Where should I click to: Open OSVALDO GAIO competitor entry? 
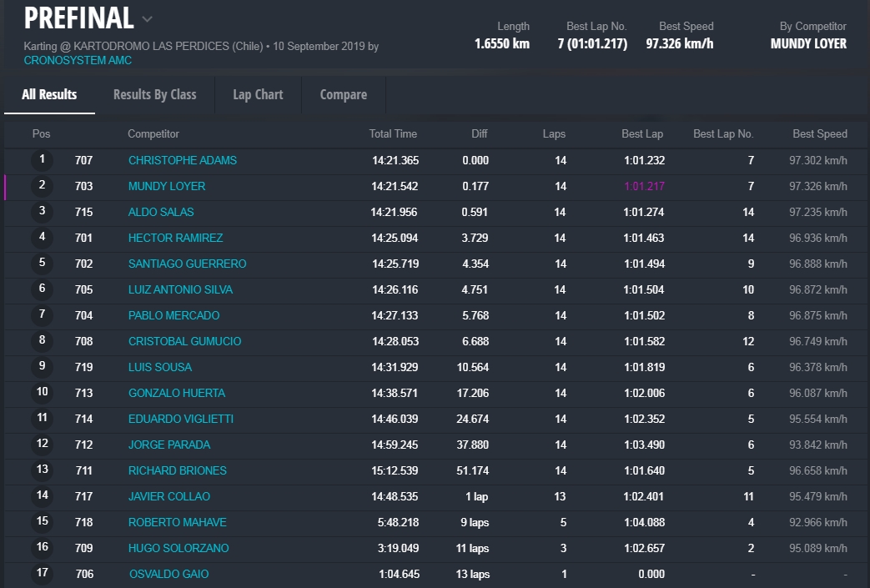point(168,574)
